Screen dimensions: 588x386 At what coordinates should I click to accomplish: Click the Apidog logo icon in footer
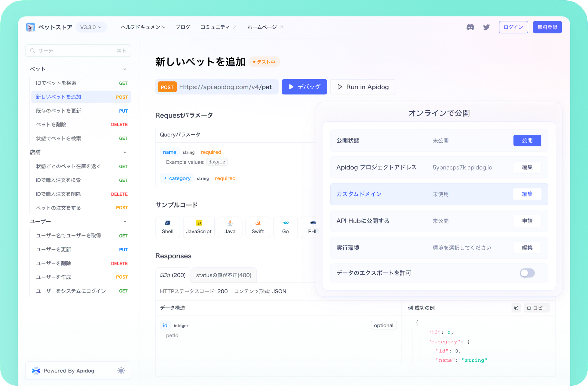coord(36,371)
